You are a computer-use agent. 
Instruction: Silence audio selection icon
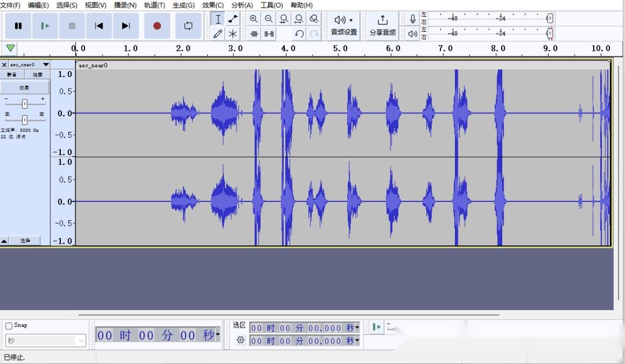(x=269, y=34)
